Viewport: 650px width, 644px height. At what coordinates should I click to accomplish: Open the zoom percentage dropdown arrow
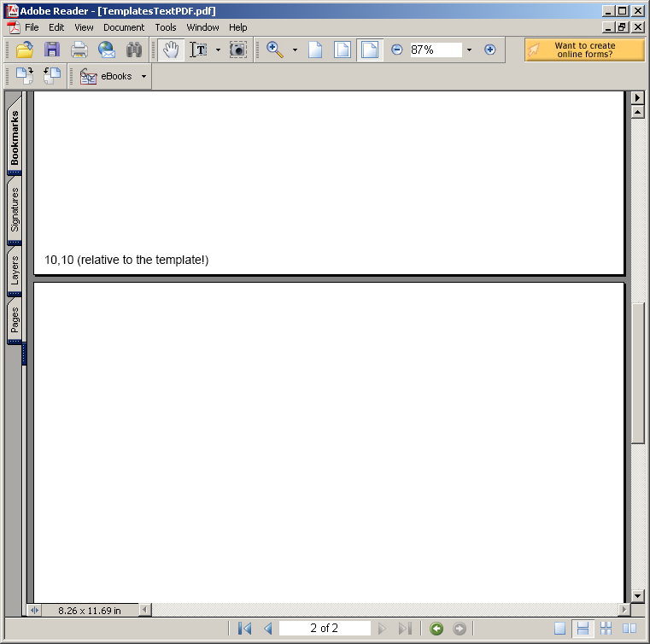click(x=469, y=50)
